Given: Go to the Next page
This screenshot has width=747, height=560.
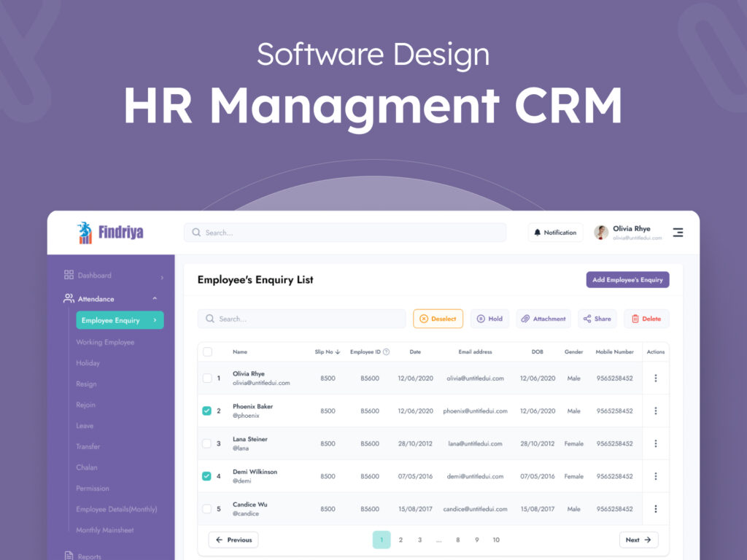Looking at the screenshot, I should [638, 540].
